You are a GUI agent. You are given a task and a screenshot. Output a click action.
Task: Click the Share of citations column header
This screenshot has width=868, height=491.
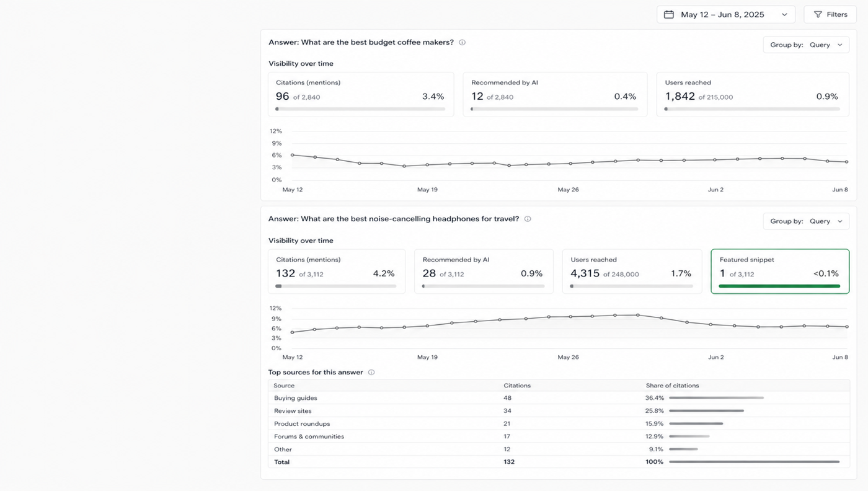[x=672, y=386]
